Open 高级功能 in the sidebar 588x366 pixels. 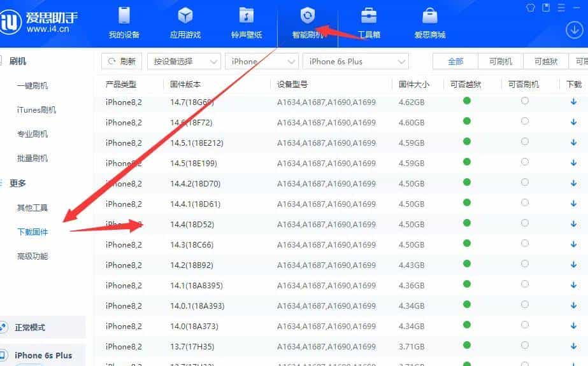[32, 257]
